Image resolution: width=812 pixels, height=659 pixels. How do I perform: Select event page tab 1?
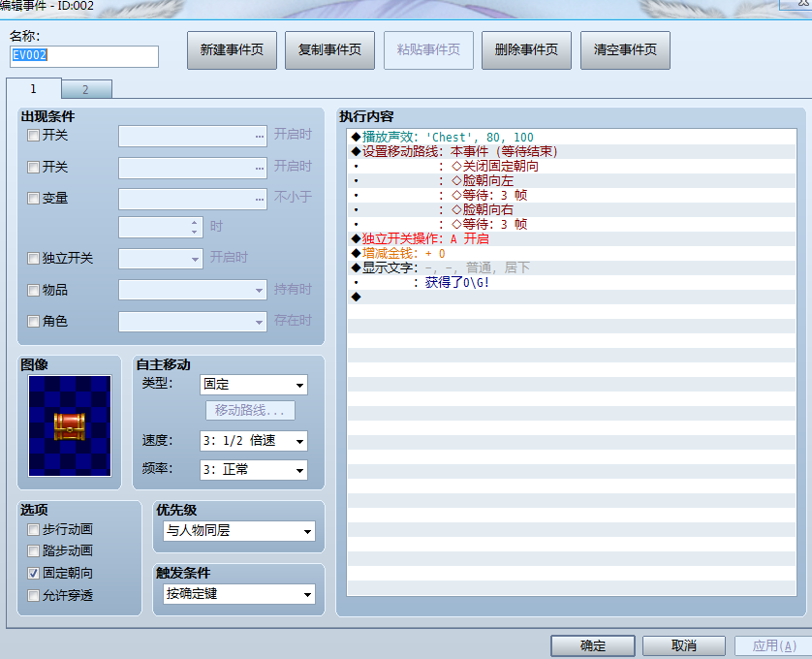[x=34, y=88]
